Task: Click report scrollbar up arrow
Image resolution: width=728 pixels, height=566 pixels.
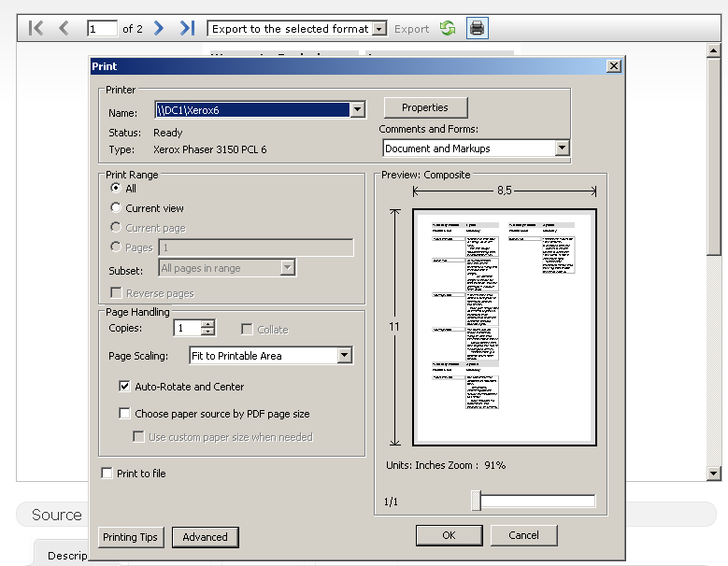Action: tap(714, 50)
